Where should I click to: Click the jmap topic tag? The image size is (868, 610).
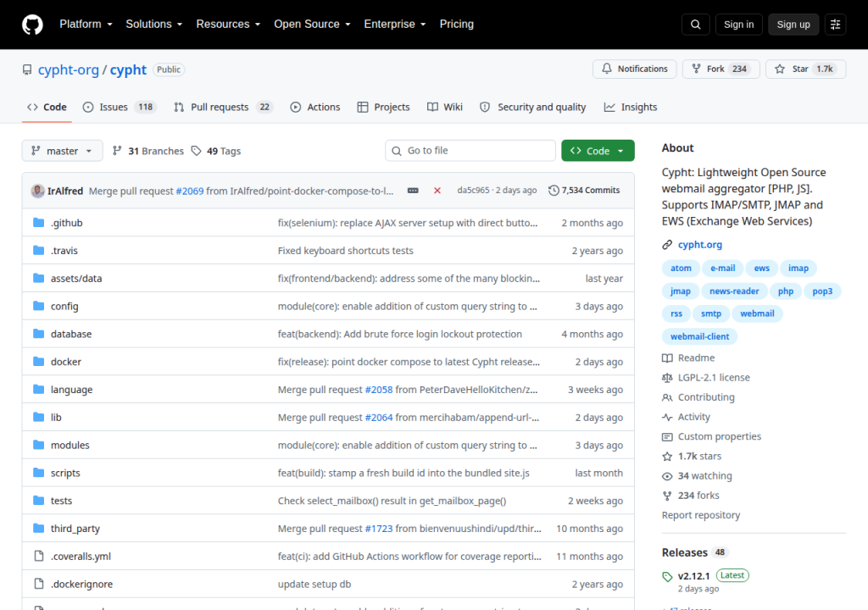[x=681, y=291]
